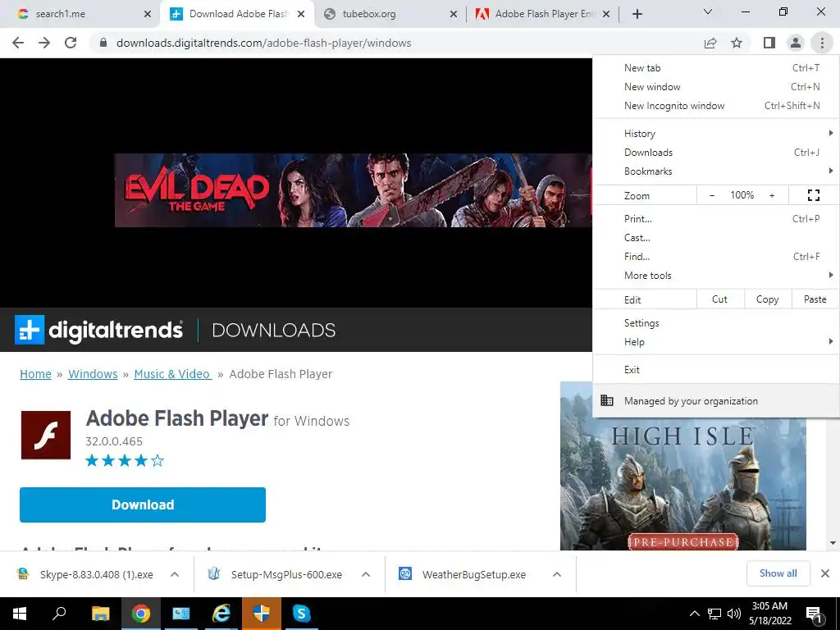Open the High Isle pre-purchase ad
The width and height of the screenshot is (840, 630).
[x=683, y=482]
